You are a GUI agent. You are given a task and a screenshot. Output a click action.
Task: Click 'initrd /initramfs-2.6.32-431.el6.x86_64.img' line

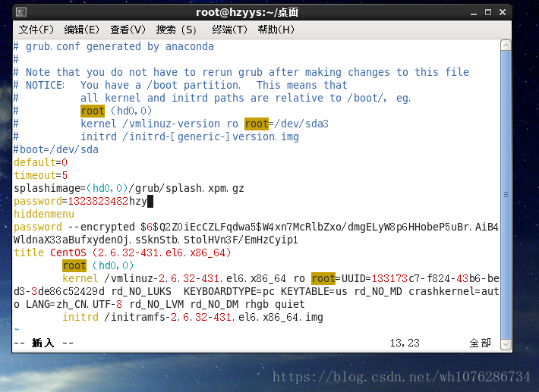coord(193,317)
